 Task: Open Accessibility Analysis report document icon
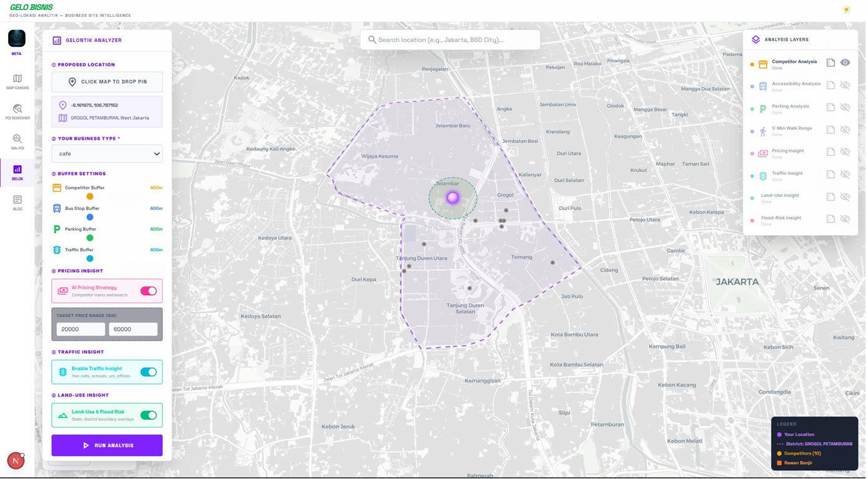[x=833, y=86]
